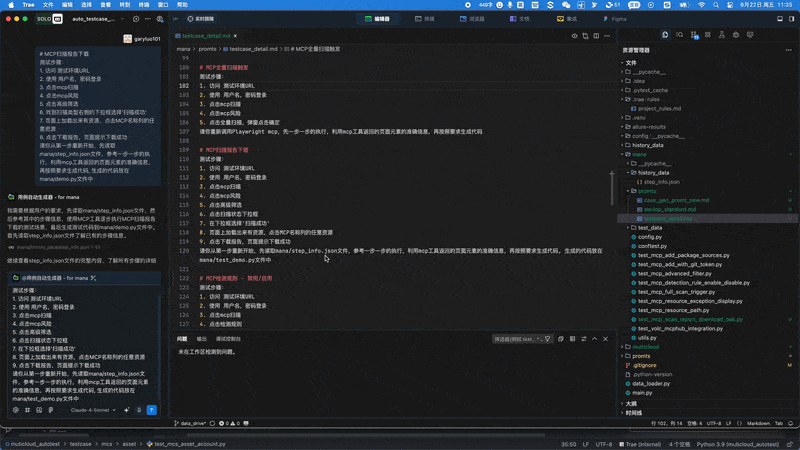Close the testcase_detail.md editor tab
The width and height of the screenshot is (800, 450).
[x=235, y=36]
